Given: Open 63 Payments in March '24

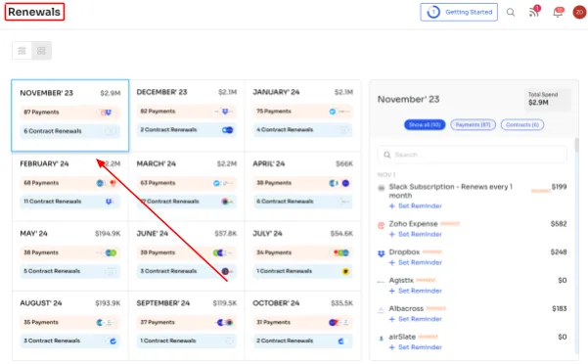Looking at the screenshot, I should [x=186, y=183].
